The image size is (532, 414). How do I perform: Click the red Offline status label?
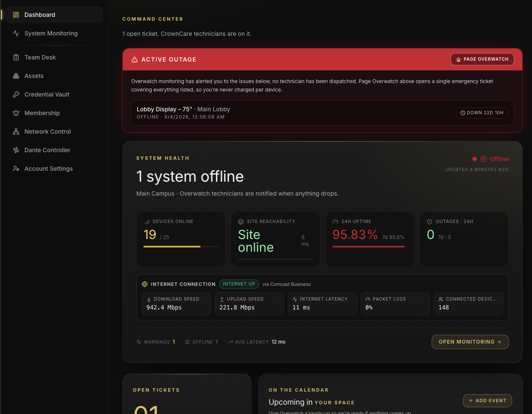(499, 159)
